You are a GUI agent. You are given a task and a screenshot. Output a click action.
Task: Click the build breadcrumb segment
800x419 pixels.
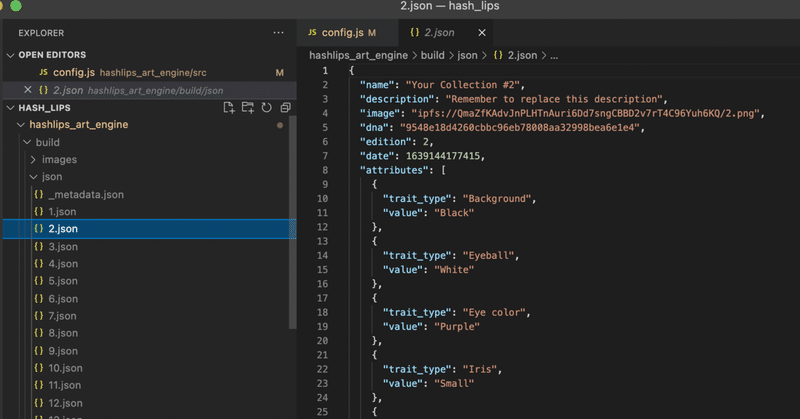click(432, 55)
